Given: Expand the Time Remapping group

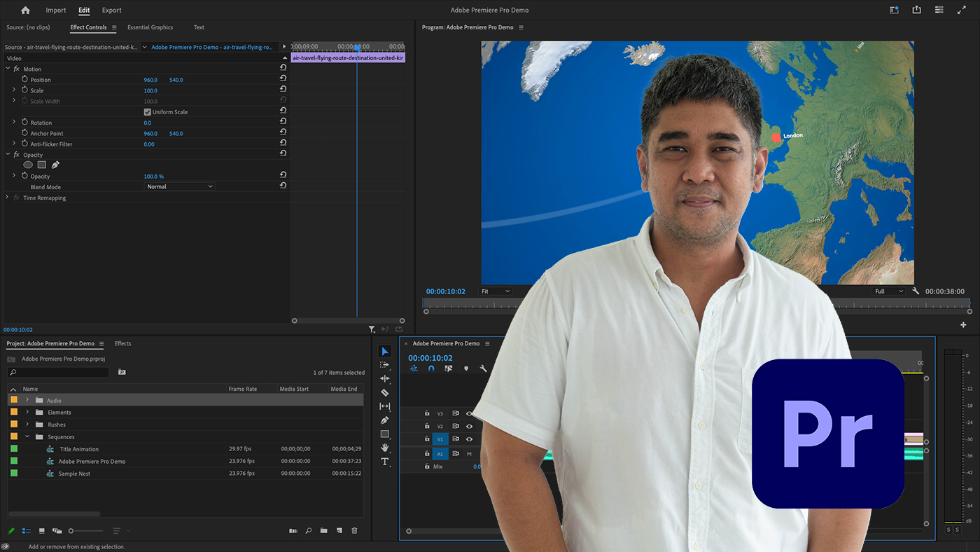Looking at the screenshot, I should pos(8,198).
